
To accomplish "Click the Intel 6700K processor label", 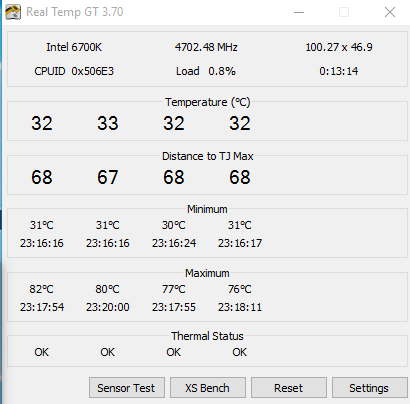I will 74,47.
